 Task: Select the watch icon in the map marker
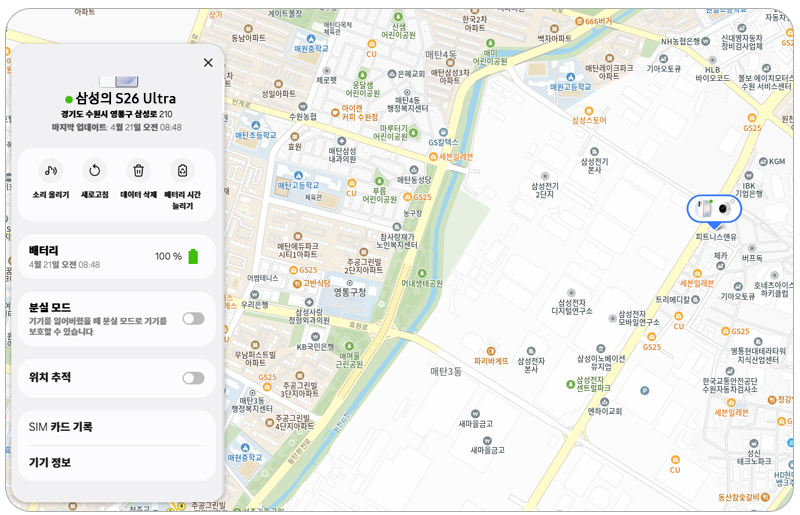723,208
